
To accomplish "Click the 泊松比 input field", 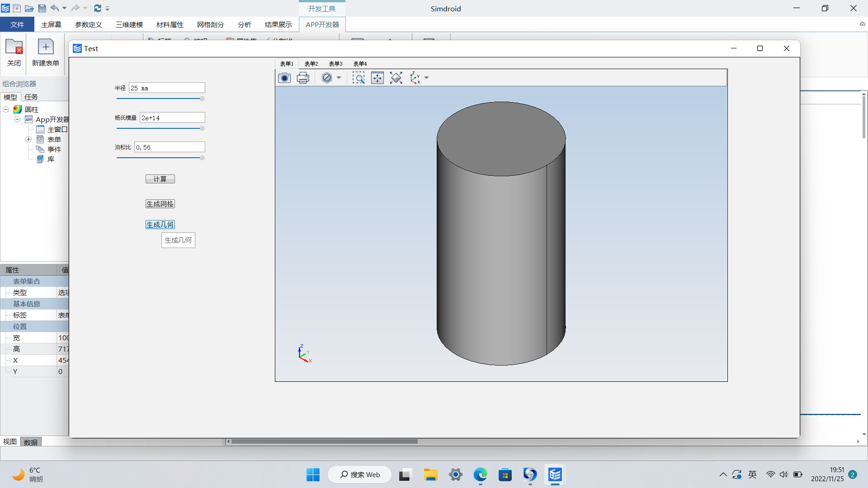I will (x=170, y=147).
